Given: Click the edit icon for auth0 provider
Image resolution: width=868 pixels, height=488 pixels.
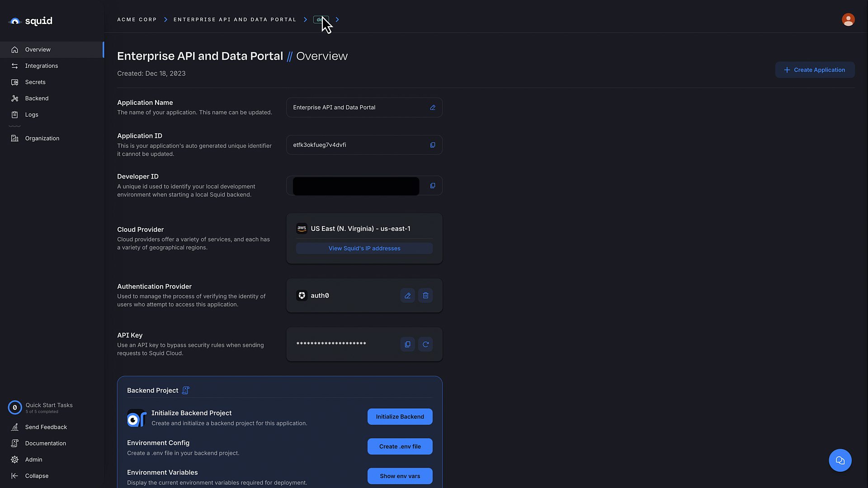Looking at the screenshot, I should [x=407, y=296].
